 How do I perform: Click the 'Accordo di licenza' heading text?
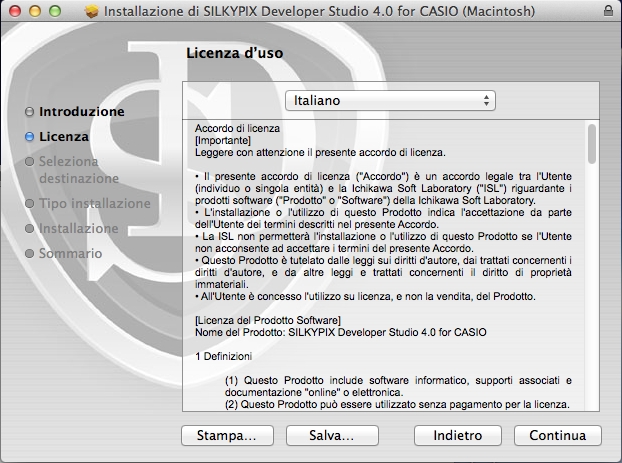237,128
